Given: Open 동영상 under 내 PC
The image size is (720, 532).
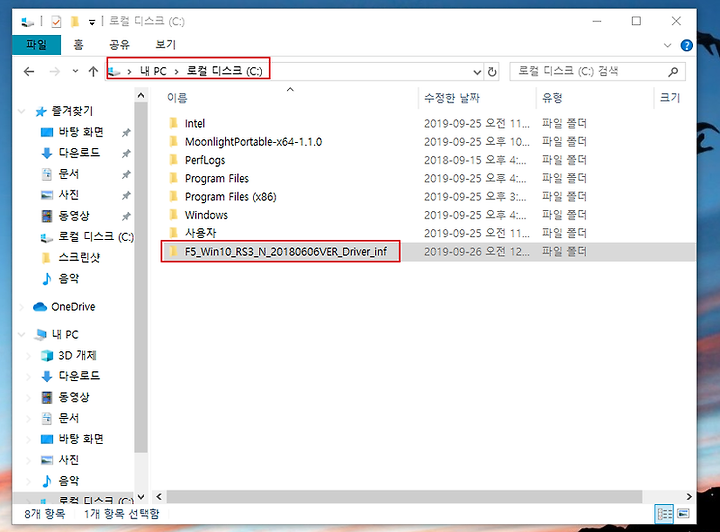Looking at the screenshot, I should point(74,397).
